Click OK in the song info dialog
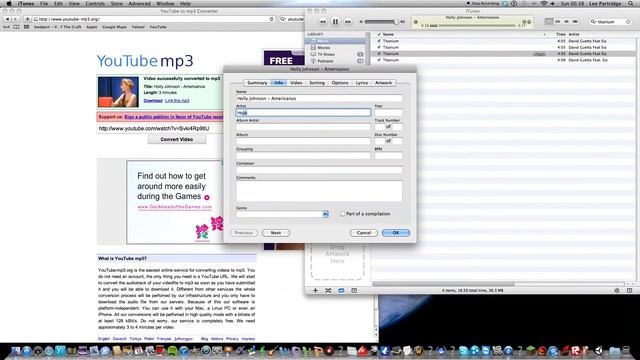The height and width of the screenshot is (360, 640). [x=396, y=233]
